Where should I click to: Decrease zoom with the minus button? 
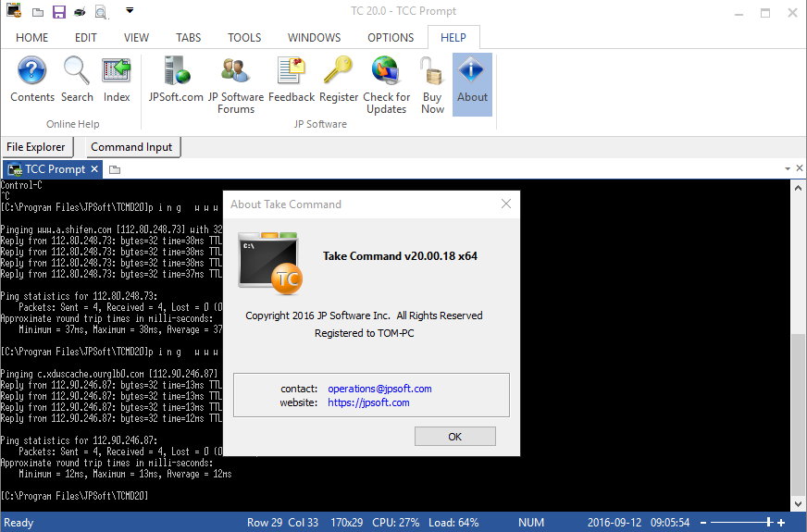(703, 523)
